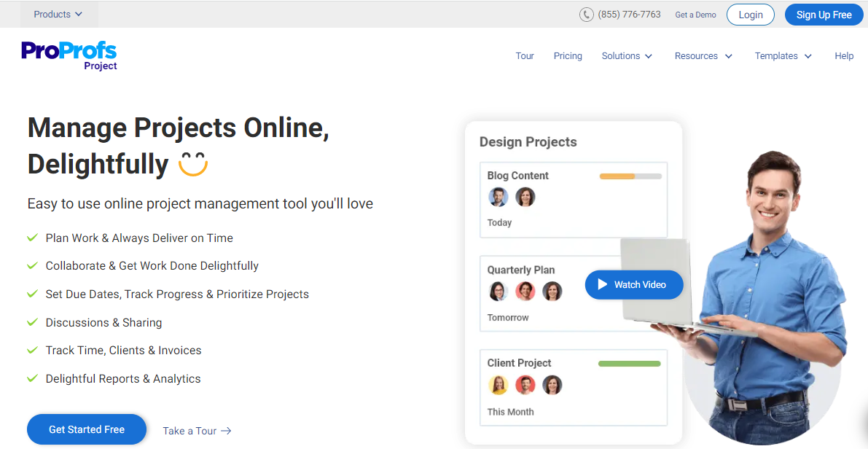The image size is (868, 449).
Task: Click the play icon on Watch Video
Action: [602, 284]
